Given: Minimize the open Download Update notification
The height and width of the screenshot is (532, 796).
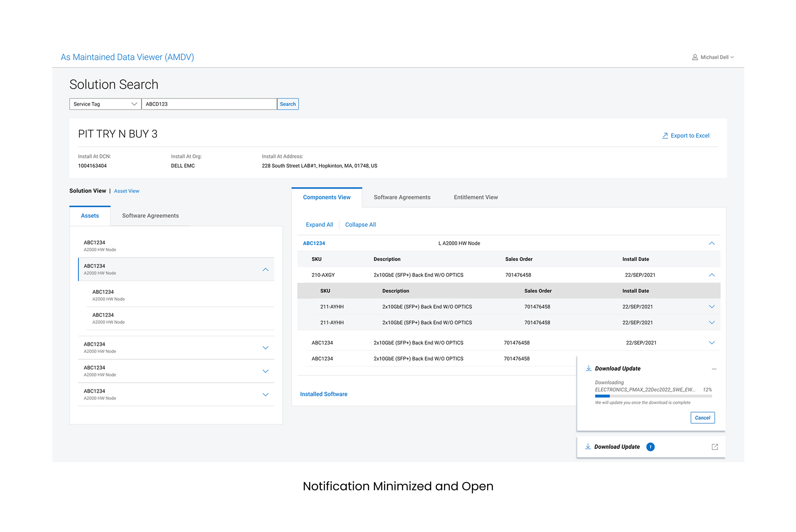Looking at the screenshot, I should point(714,369).
